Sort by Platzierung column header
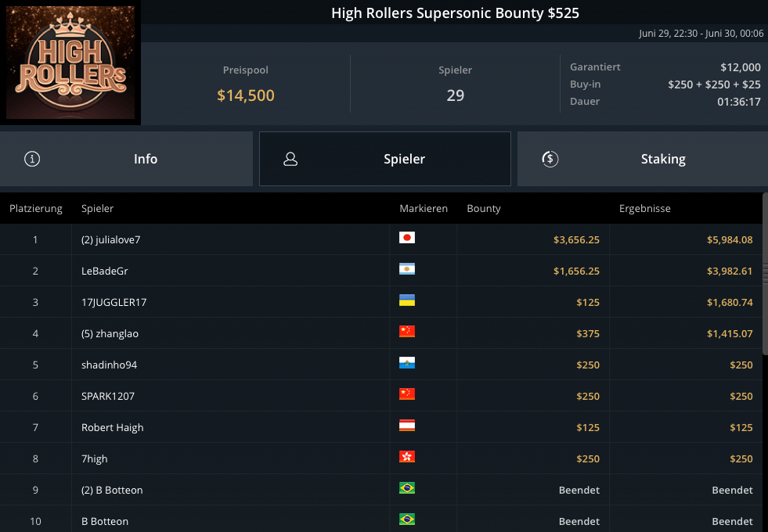The height and width of the screenshot is (532, 768). pos(35,209)
